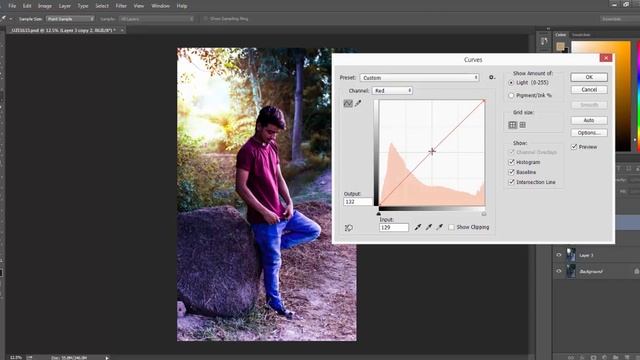
Task: Open the Filter menu
Action: coord(121,6)
